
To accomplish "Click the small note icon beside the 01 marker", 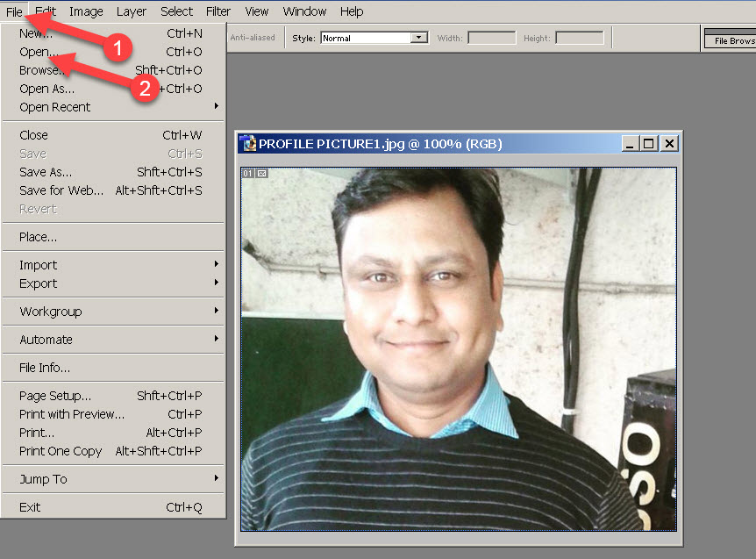I will (x=260, y=174).
